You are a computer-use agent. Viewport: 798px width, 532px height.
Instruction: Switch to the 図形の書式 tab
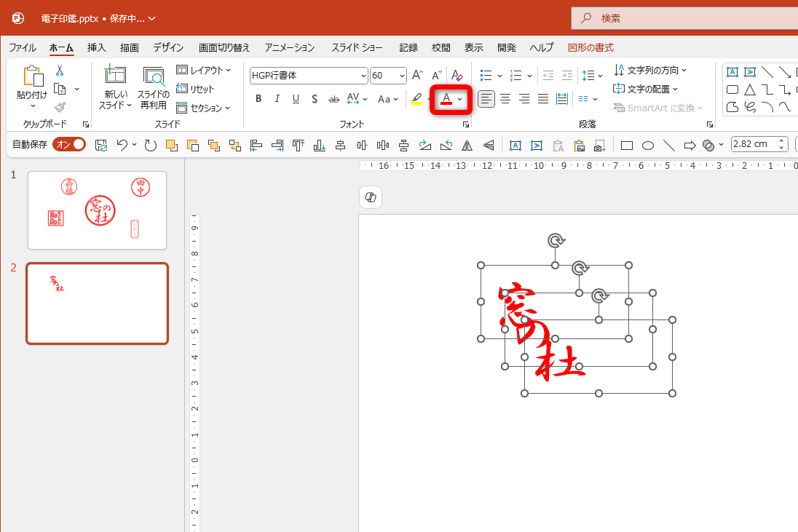pos(590,48)
